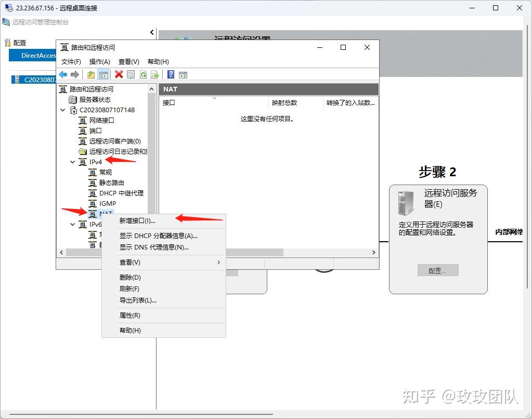532x419 pixels.
Task: Click the help question mark toolbar icon
Action: point(171,74)
